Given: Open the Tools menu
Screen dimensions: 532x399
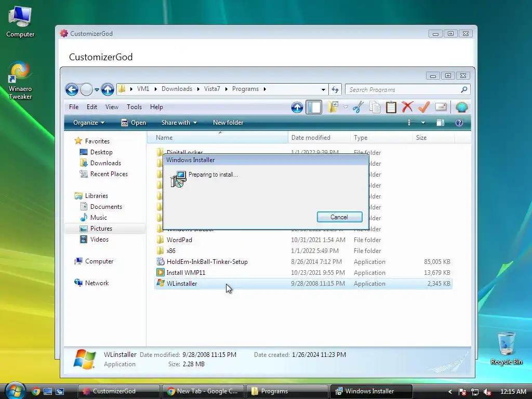Looking at the screenshot, I should click(135, 107).
